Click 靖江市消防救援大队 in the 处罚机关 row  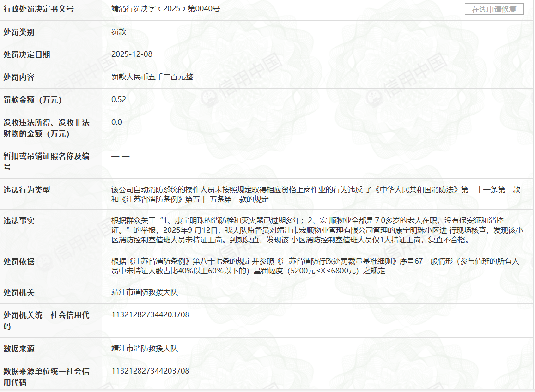click(x=145, y=292)
